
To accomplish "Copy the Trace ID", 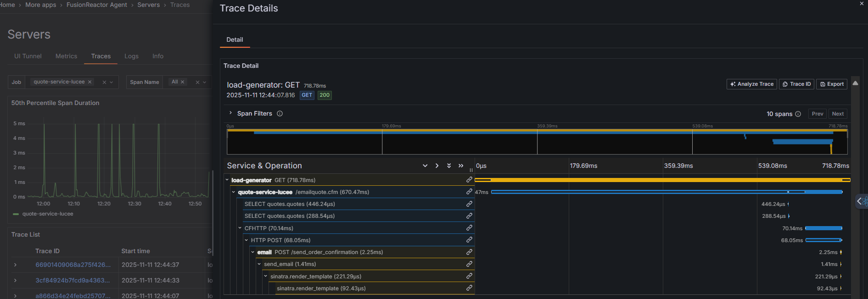I will [796, 84].
